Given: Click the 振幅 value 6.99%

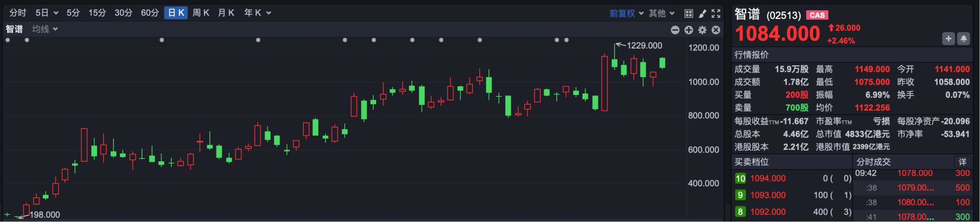Looking at the screenshot, I should (877, 95).
